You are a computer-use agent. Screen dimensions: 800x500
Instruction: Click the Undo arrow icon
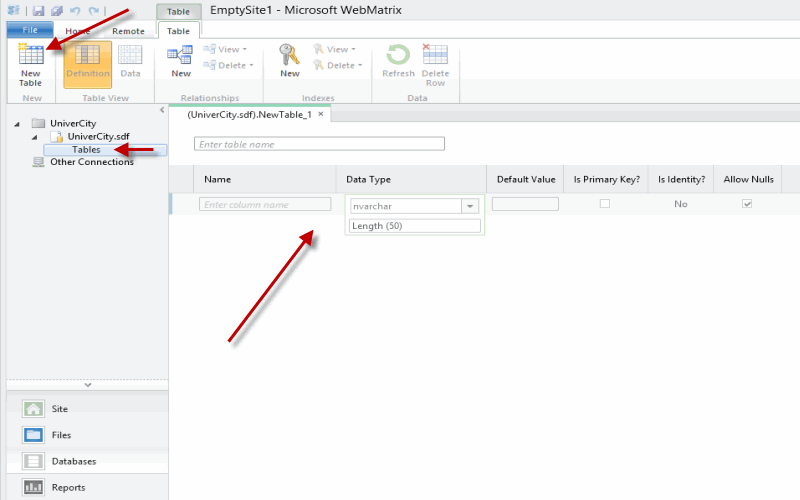click(75, 10)
